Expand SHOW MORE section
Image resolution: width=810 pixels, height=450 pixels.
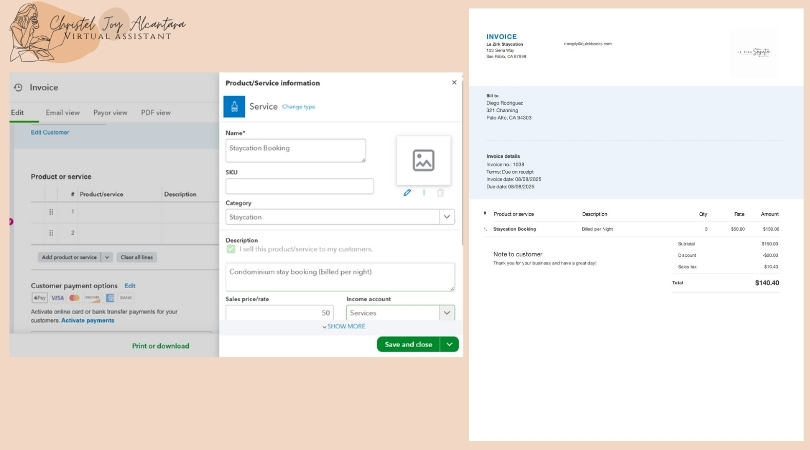point(344,327)
